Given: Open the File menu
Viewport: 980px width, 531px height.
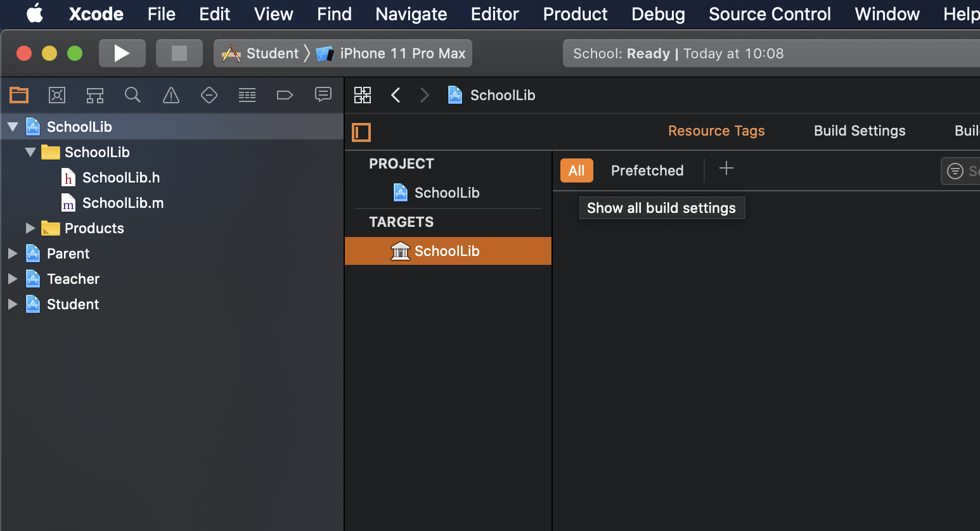Looking at the screenshot, I should pyautogui.click(x=162, y=14).
